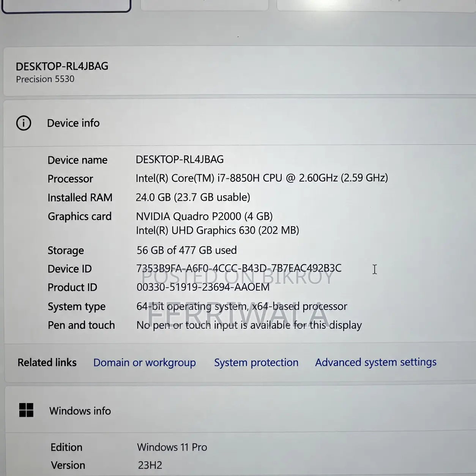Select the No pen or touch input text
The image size is (476, 476).
tap(249, 325)
